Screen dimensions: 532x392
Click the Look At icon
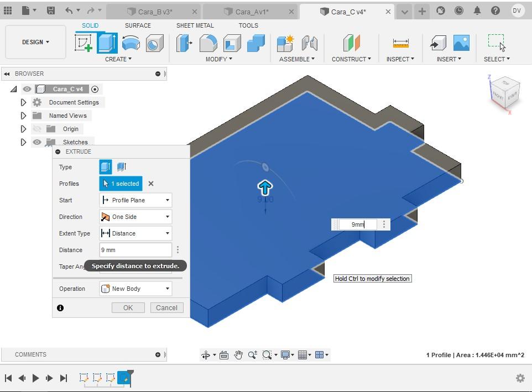pos(224,355)
